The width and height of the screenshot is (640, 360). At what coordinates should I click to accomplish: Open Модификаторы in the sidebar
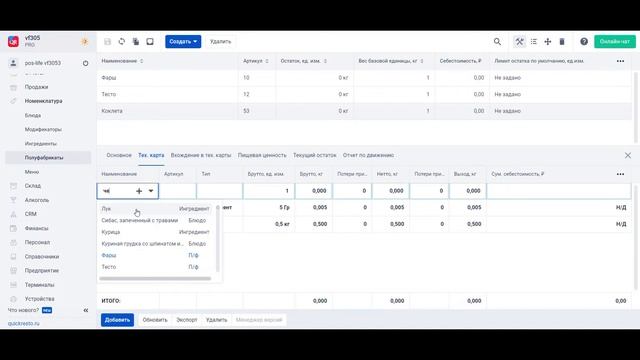click(x=43, y=129)
